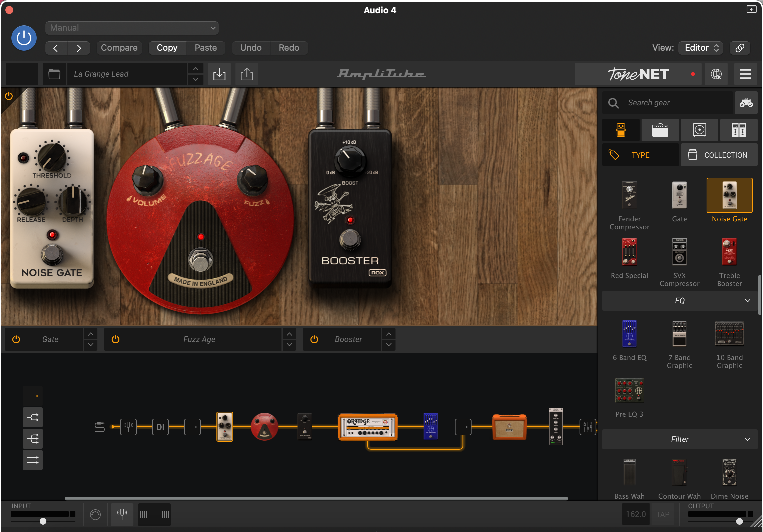Image resolution: width=763 pixels, height=532 pixels.
Task: Toggle the Gate slot power button
Action: point(16,339)
